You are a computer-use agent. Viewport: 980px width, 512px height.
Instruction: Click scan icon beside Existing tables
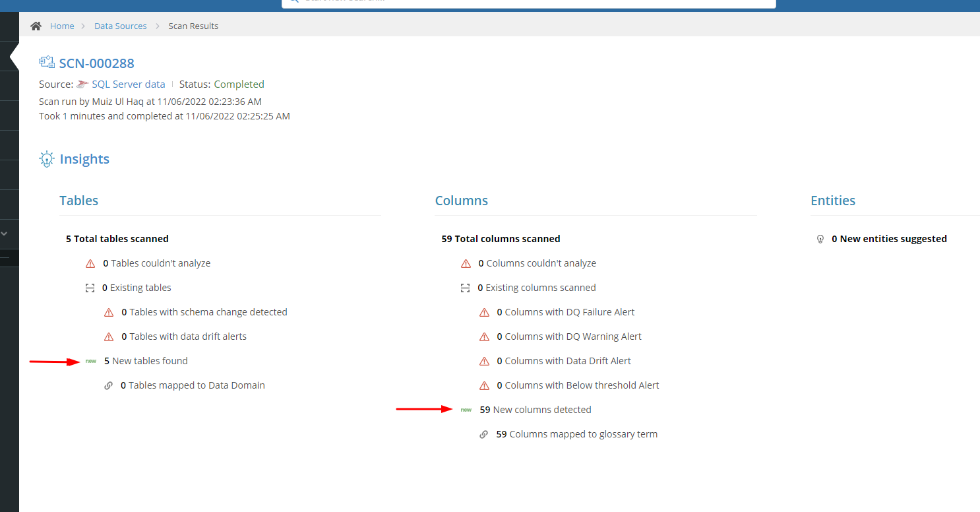[90, 288]
